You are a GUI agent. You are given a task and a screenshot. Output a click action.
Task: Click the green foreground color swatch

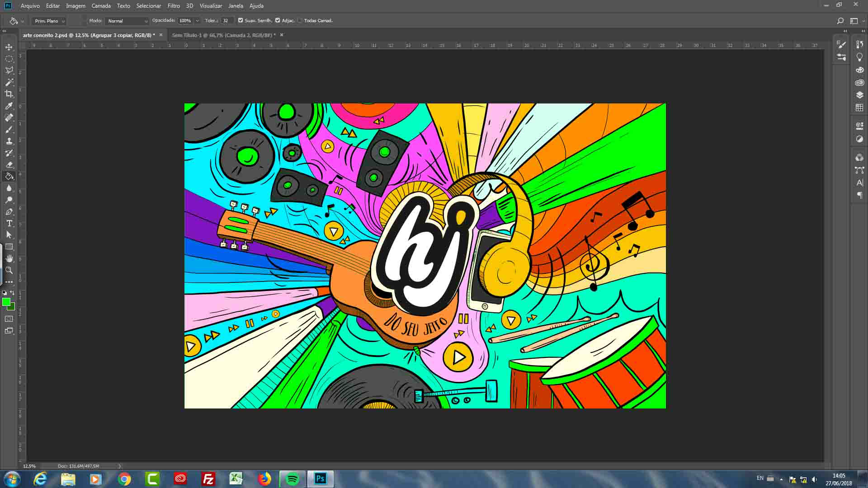pyautogui.click(x=6, y=302)
